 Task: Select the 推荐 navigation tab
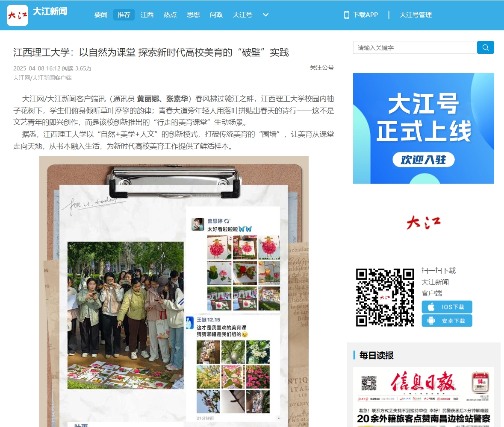[x=124, y=15]
